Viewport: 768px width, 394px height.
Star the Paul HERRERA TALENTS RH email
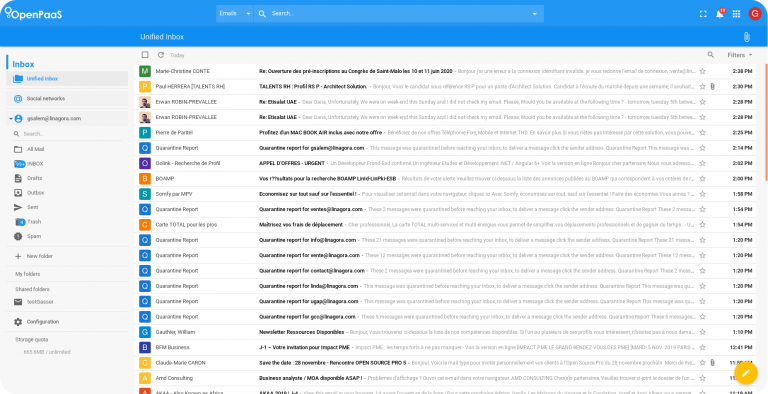tap(702, 86)
